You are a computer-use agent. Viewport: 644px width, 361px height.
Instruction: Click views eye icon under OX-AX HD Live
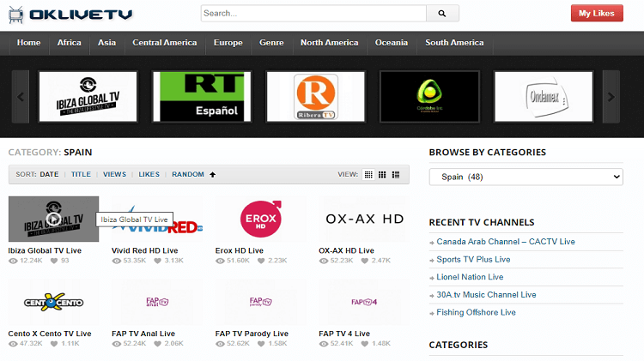pyautogui.click(x=324, y=261)
